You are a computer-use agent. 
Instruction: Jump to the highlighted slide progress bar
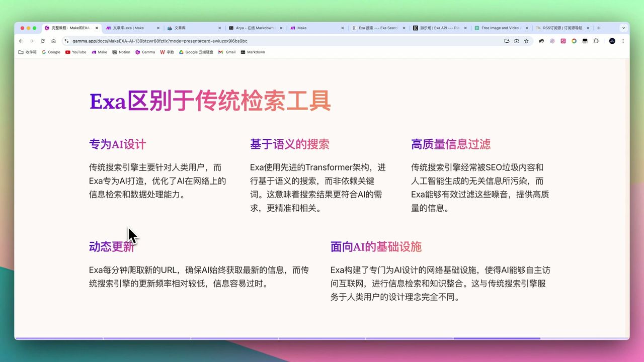click(x=497, y=339)
